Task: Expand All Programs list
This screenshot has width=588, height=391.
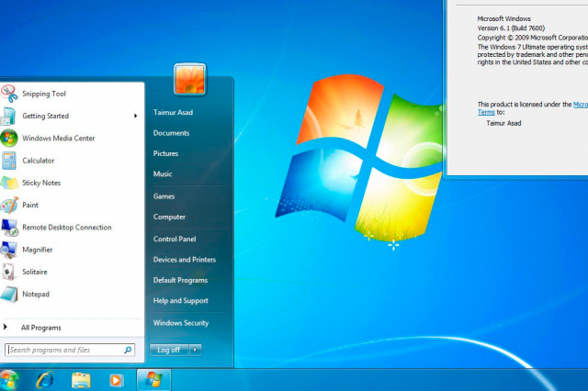Action: [40, 328]
